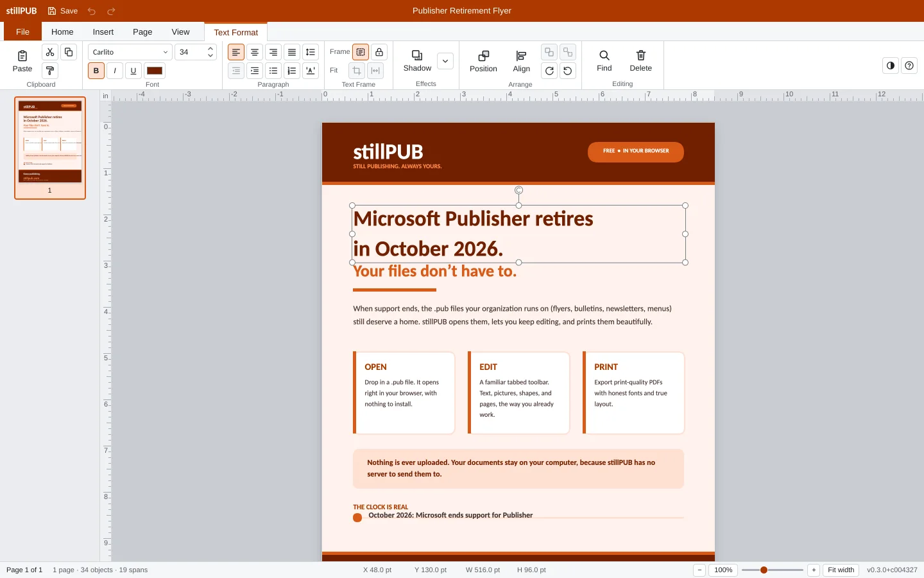Select the Text Format tab
Image resolution: width=924 pixels, height=578 pixels.
pos(236,32)
